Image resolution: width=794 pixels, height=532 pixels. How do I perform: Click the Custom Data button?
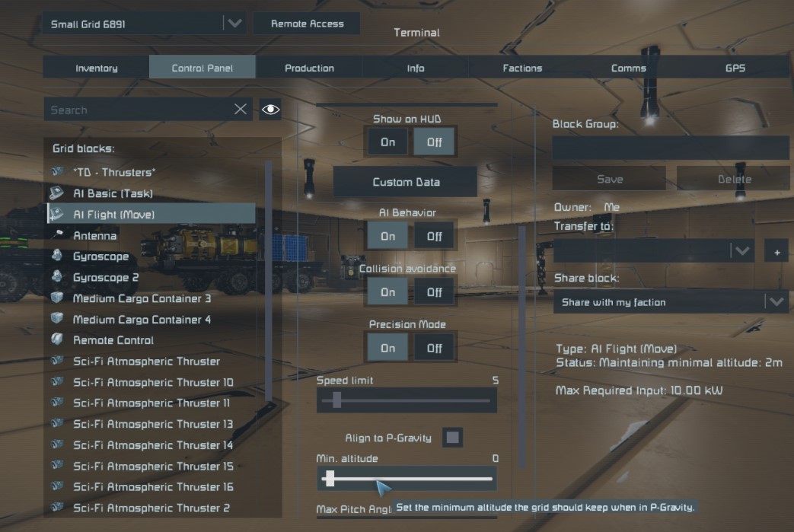tap(406, 182)
